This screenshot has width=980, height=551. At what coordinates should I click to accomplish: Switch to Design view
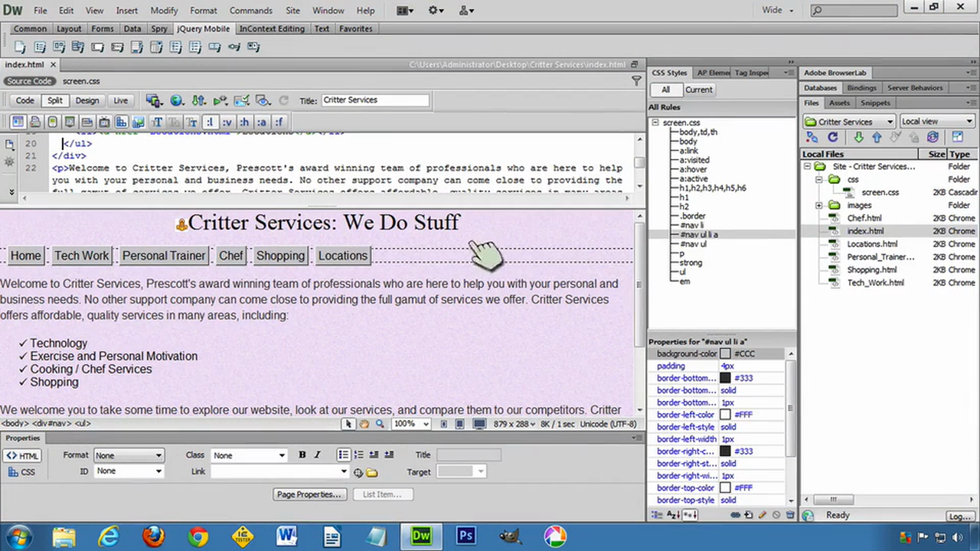tap(87, 100)
